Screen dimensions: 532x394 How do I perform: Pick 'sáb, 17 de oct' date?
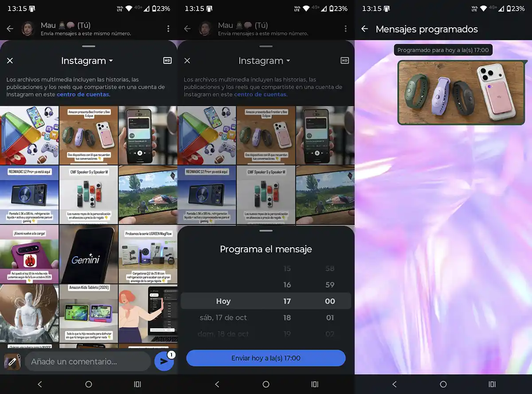223,317
